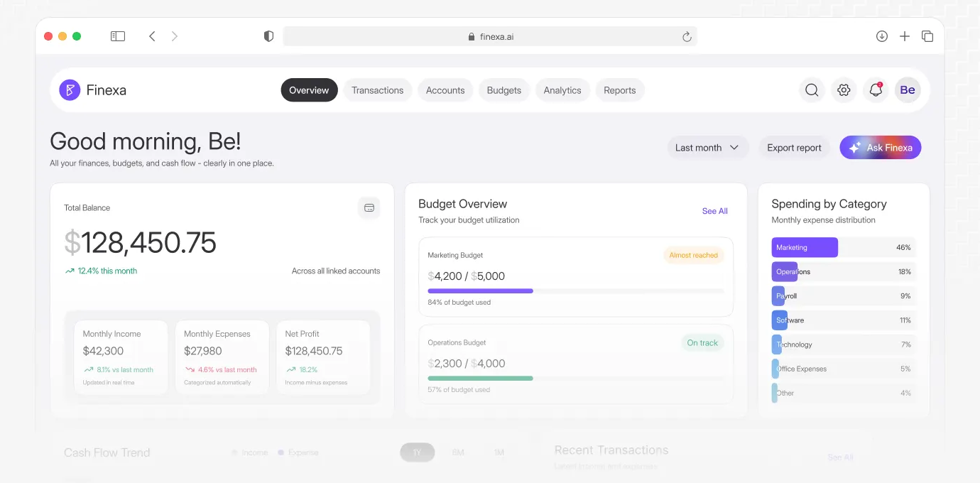
Task: Open notifications bell icon
Action: pyautogui.click(x=876, y=90)
